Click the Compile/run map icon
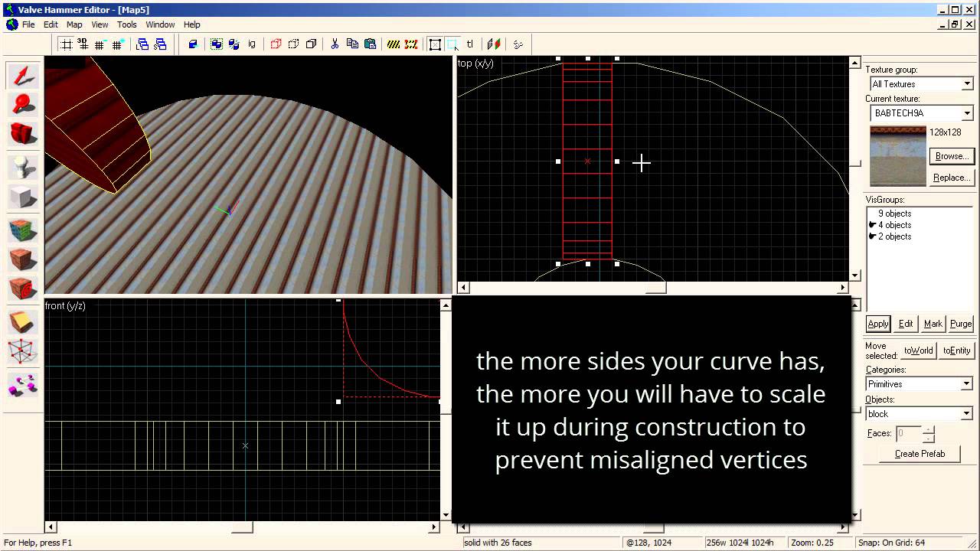Image resolution: width=980 pixels, height=551 pixels. [494, 44]
